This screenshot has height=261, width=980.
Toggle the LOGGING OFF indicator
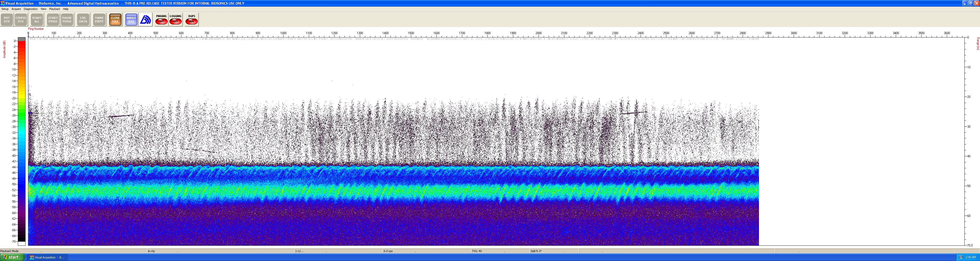pyautogui.click(x=175, y=20)
